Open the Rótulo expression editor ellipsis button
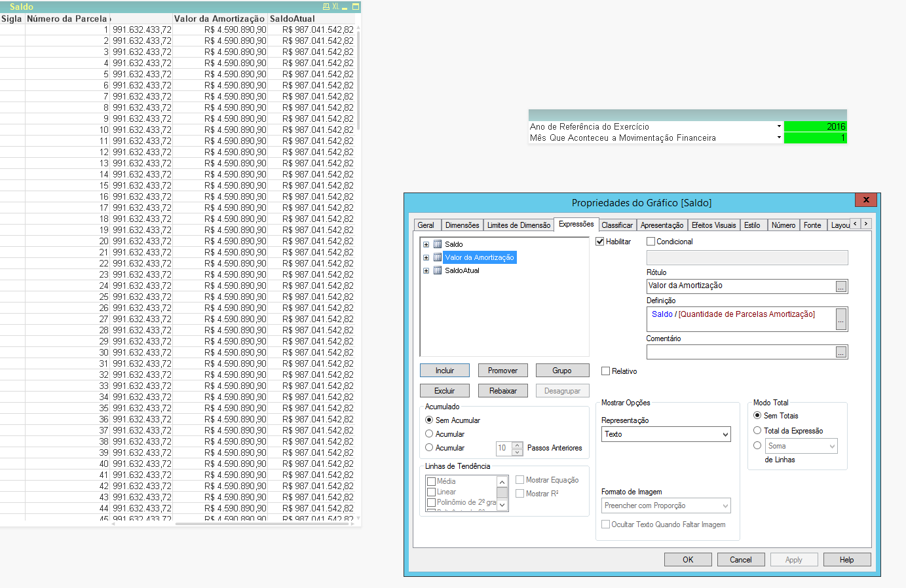The height and width of the screenshot is (588, 906). 841,286
